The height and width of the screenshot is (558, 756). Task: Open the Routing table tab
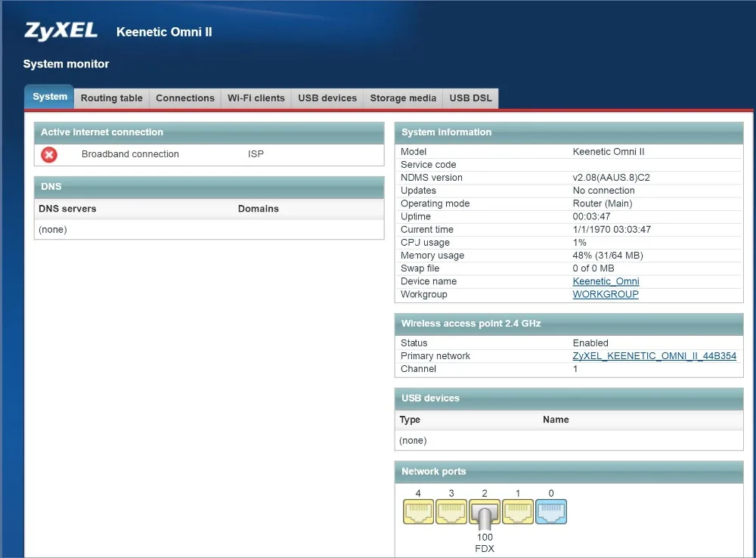(x=112, y=98)
